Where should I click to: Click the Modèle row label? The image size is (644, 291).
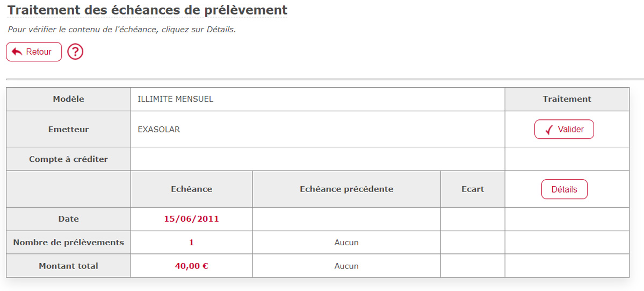click(69, 99)
